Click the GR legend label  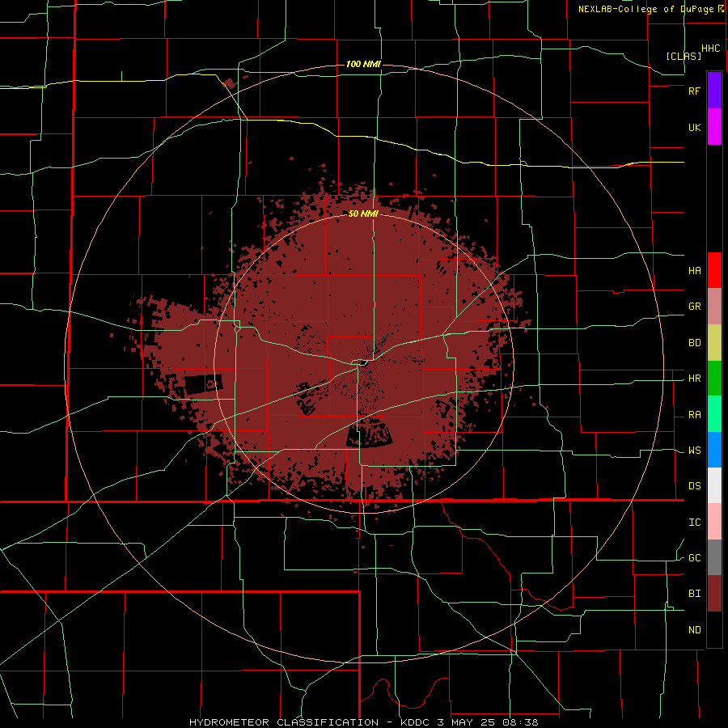point(694,307)
